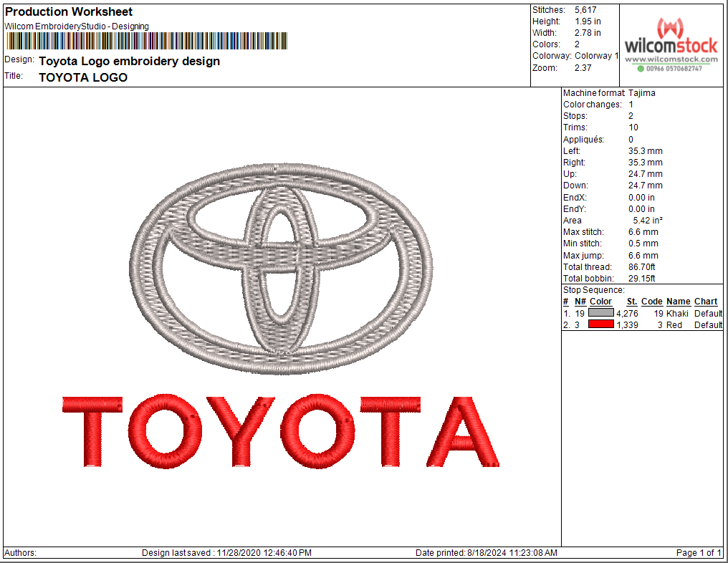Click the barcode under the header
Screen dimensions: 728x563
click(x=147, y=42)
